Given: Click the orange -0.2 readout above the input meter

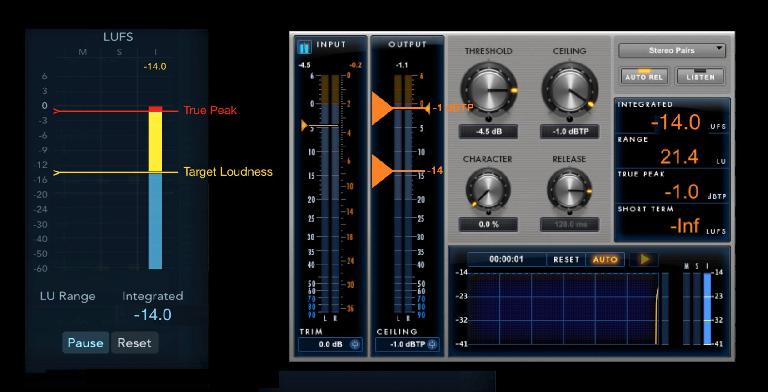Looking at the screenshot, I should [355, 65].
